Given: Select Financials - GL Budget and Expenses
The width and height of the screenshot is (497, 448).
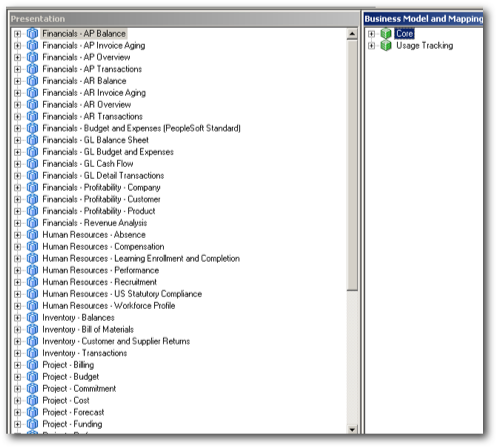Looking at the screenshot, I should point(108,152).
